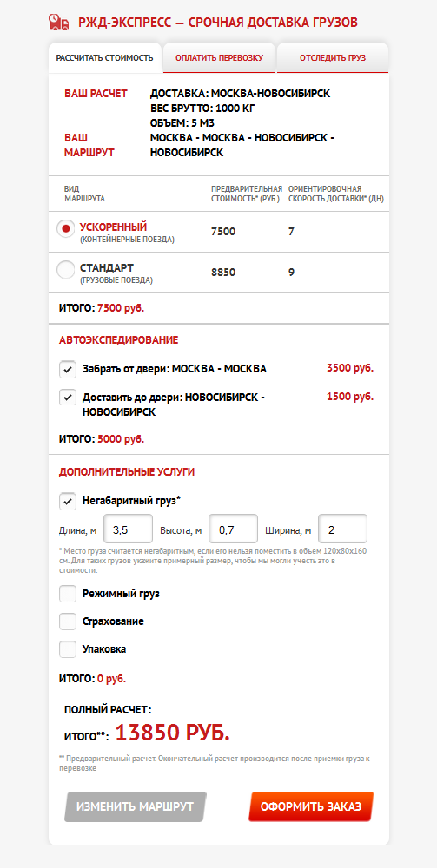
Task: Uncheck Забрать от двери Москва checkbox
Action: (68, 369)
